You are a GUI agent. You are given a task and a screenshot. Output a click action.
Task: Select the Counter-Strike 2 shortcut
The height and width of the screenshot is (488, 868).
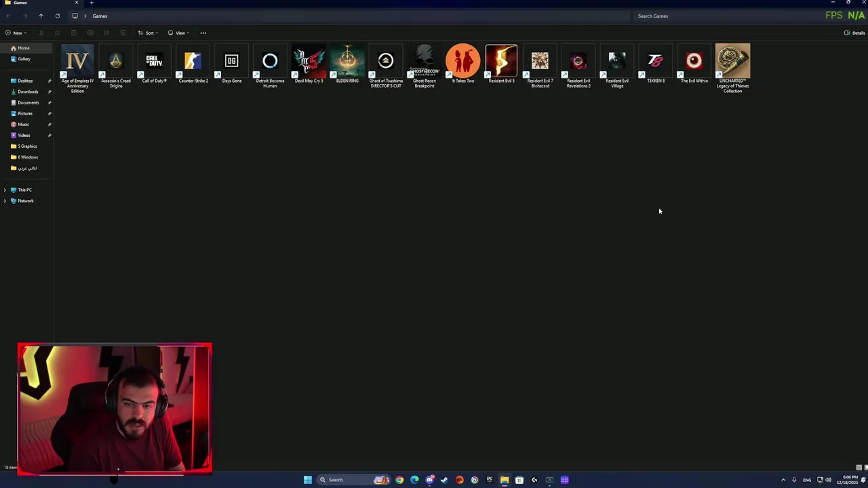[193, 64]
